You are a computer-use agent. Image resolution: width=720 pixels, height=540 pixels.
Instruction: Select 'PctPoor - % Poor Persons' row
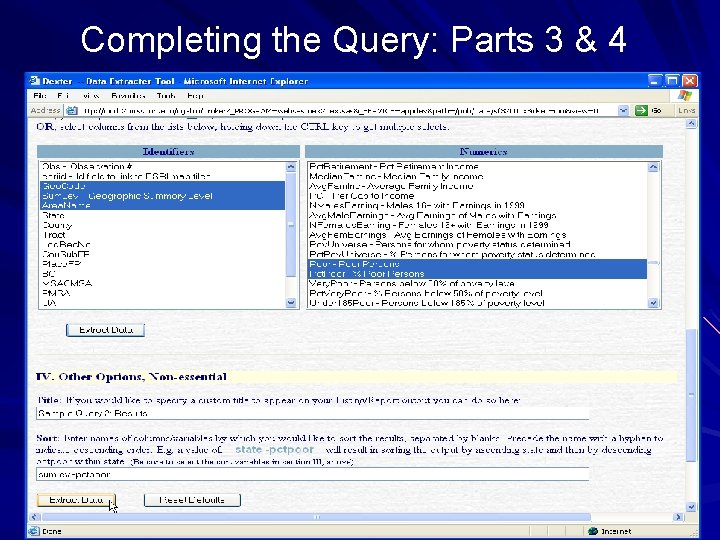tap(477, 274)
